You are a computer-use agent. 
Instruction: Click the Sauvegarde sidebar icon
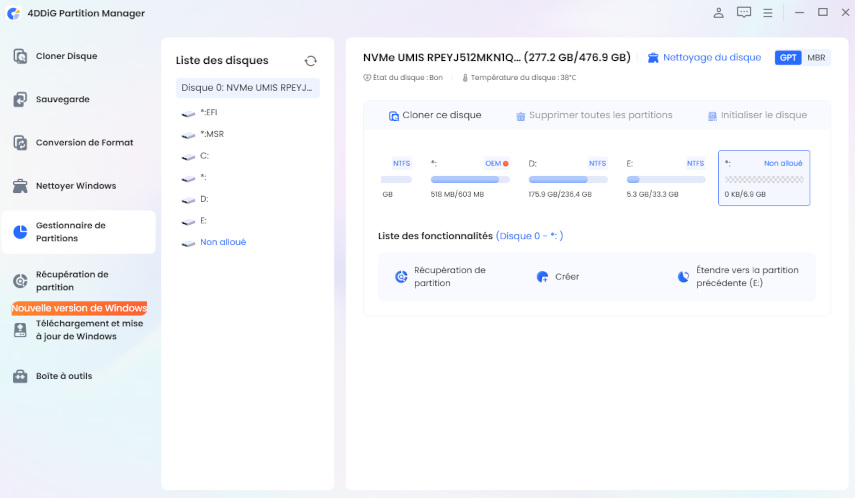click(20, 99)
